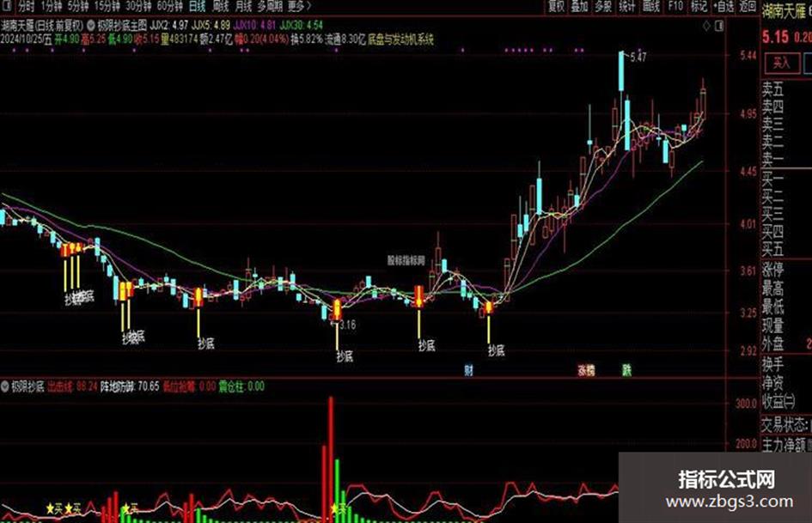Click the JJX10: 4.81 moving average value
Viewport: 812px width, 523px height.
255,25
